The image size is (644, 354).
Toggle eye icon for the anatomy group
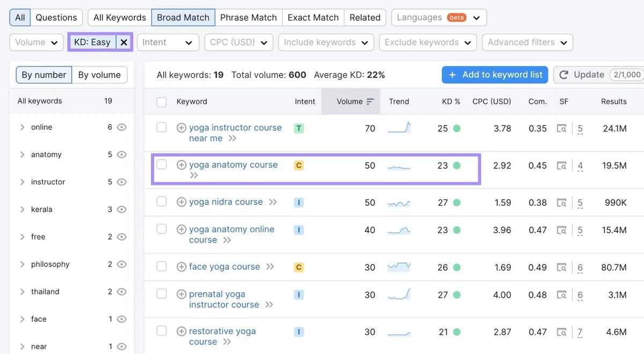point(122,154)
